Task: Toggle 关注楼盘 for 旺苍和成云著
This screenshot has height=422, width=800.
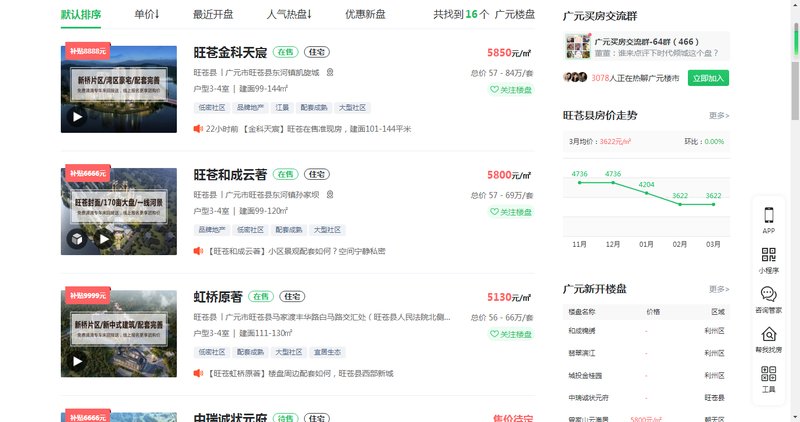Action: pos(511,212)
